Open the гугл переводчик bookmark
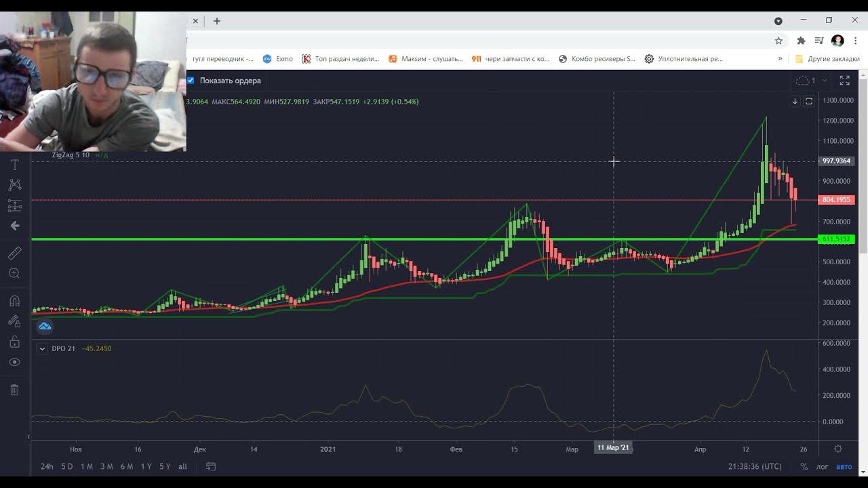 pos(222,59)
